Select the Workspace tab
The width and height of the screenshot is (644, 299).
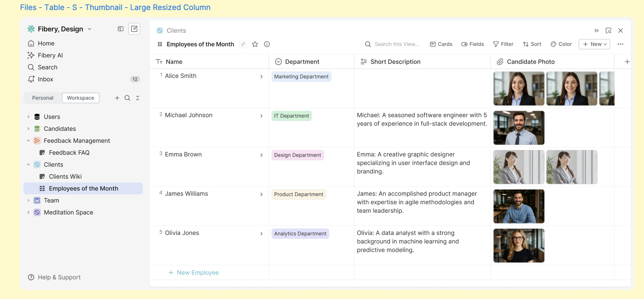(80, 98)
